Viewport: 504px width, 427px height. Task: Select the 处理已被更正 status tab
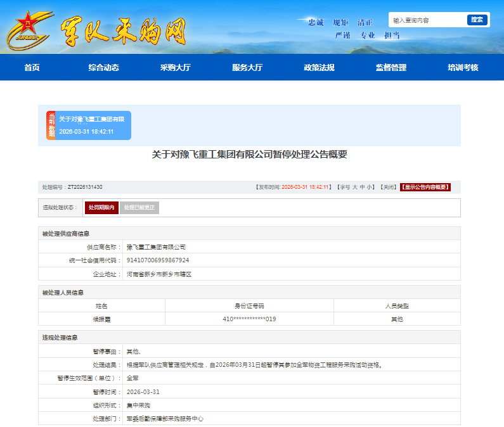tap(139, 208)
